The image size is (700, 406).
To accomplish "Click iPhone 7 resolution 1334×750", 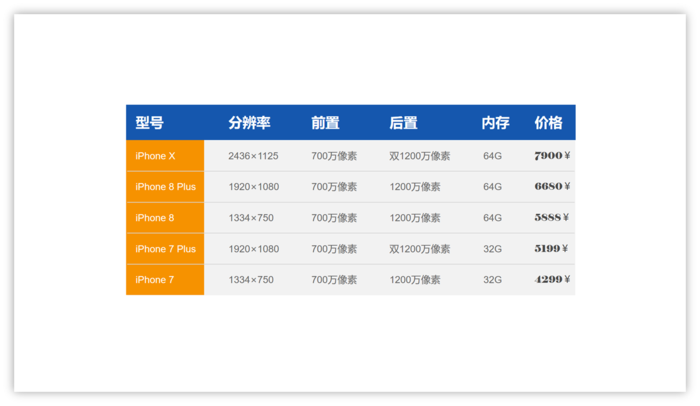I will click(x=251, y=280).
